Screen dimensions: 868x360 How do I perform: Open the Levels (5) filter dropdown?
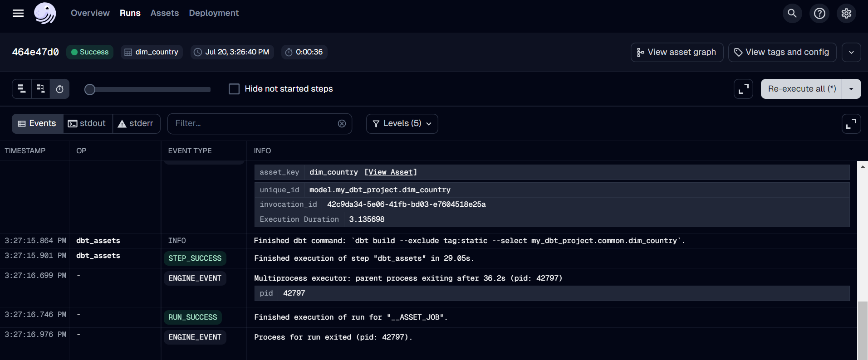pos(402,124)
